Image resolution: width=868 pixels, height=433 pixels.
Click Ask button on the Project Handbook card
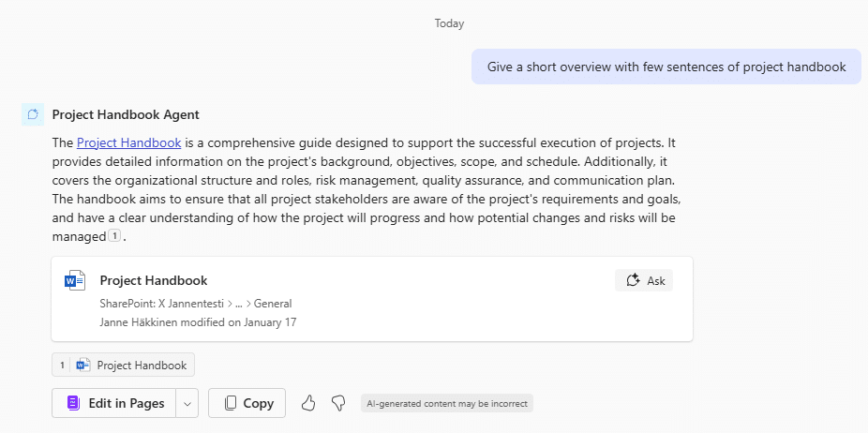tap(644, 281)
